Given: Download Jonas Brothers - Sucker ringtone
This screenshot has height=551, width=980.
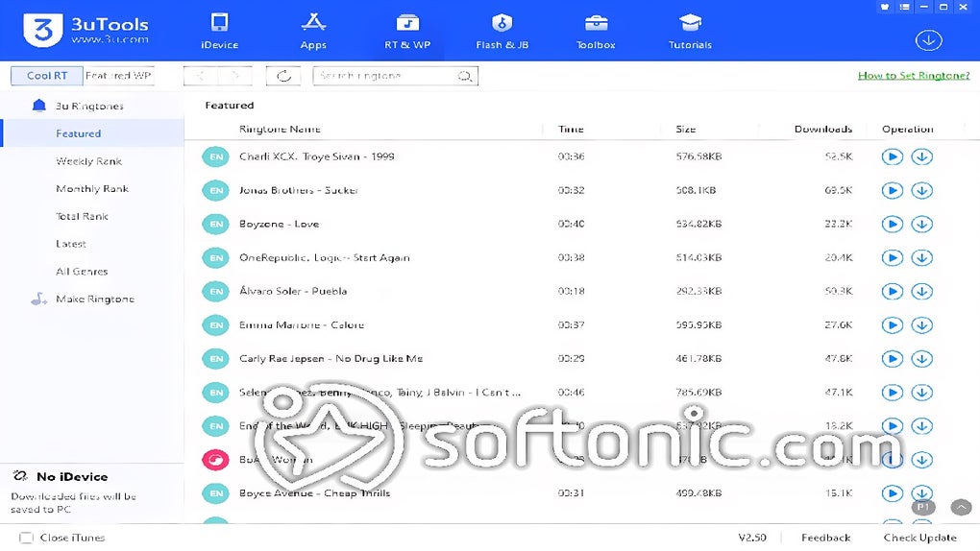Looking at the screenshot, I should tap(922, 190).
